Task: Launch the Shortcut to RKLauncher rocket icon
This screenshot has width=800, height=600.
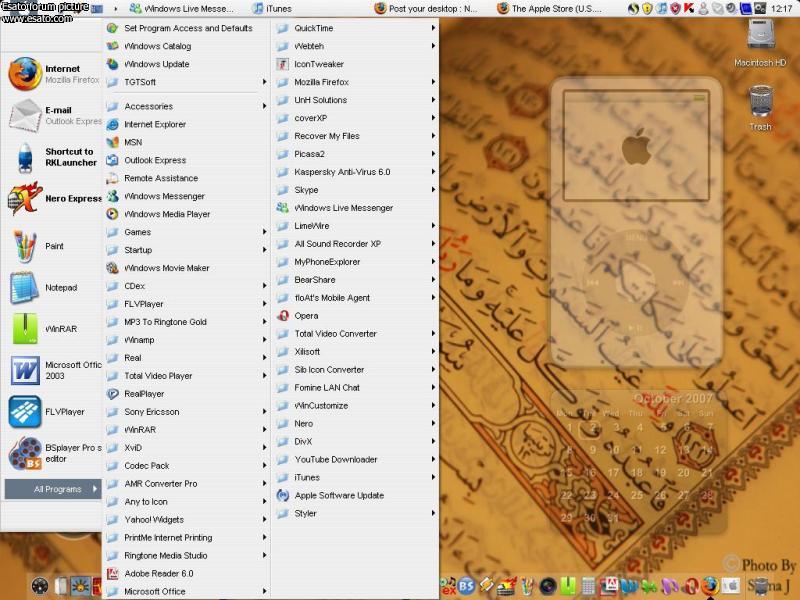Action: (x=24, y=158)
